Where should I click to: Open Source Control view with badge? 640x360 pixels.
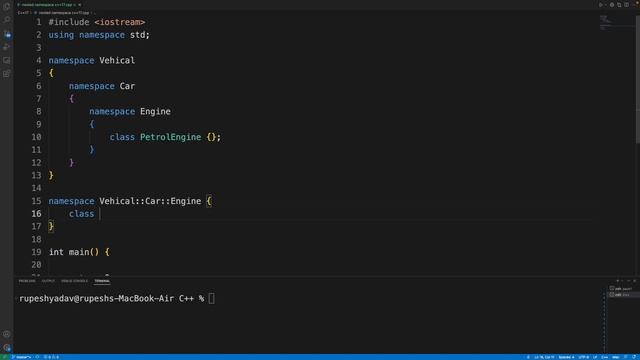(7, 34)
